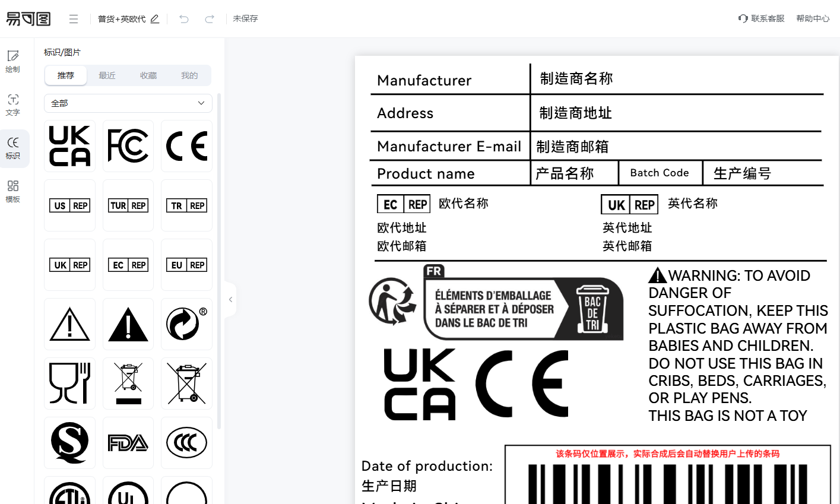
Task: Insert the FCC logo from the library
Action: [128, 146]
